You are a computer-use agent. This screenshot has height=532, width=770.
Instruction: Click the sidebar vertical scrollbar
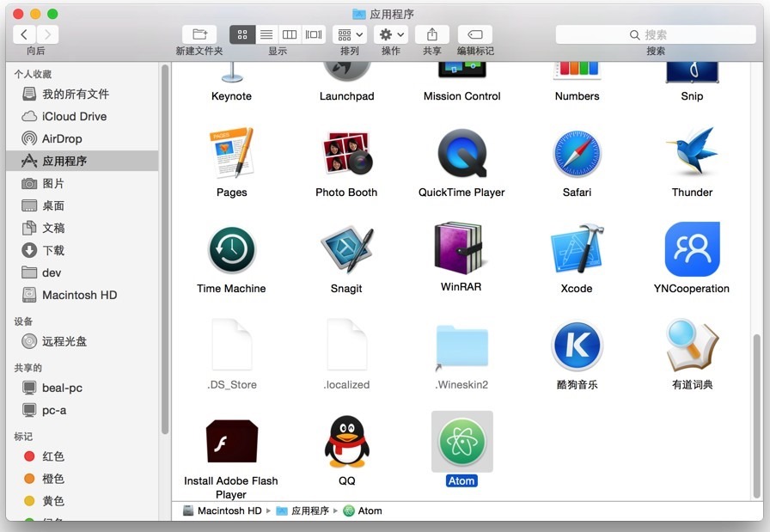(x=165, y=249)
